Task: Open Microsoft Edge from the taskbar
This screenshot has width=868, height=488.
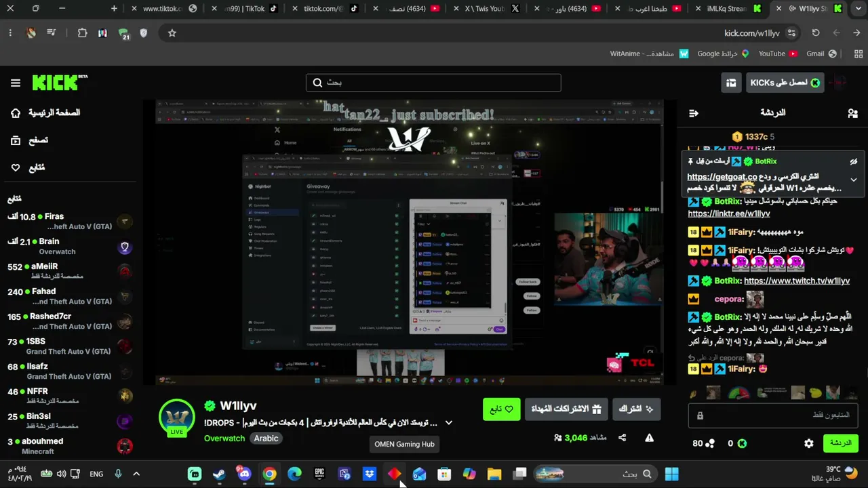Action: tap(294, 474)
